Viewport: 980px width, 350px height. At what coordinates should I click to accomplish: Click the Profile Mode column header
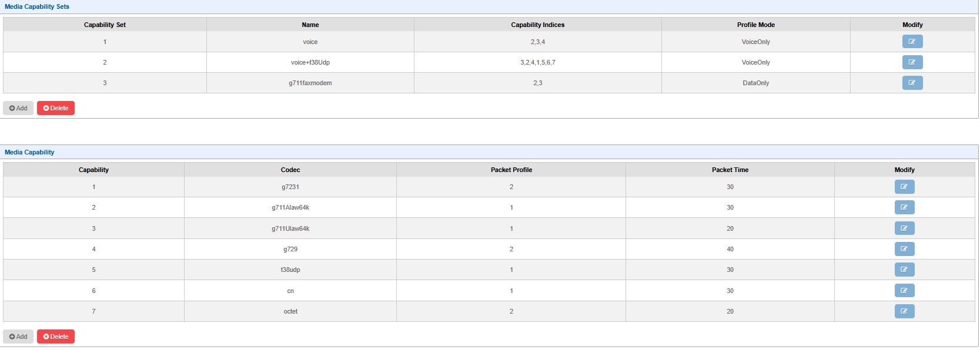tap(755, 25)
